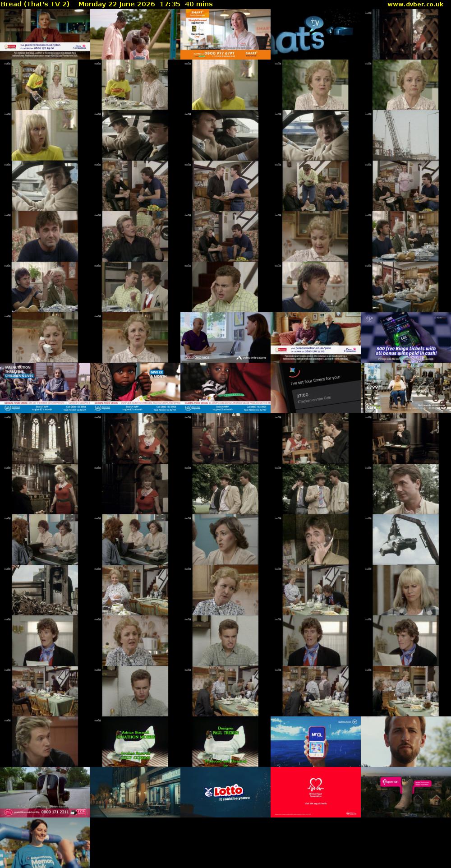This screenshot has width=451, height=868.
Task: Open the Give £2 a month advert thumbnail
Action: click(135, 388)
